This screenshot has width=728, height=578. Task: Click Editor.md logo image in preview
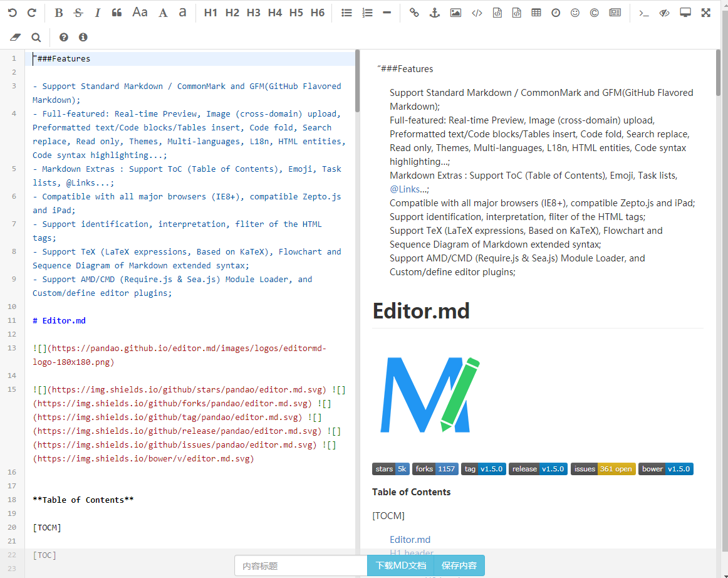[430, 395]
